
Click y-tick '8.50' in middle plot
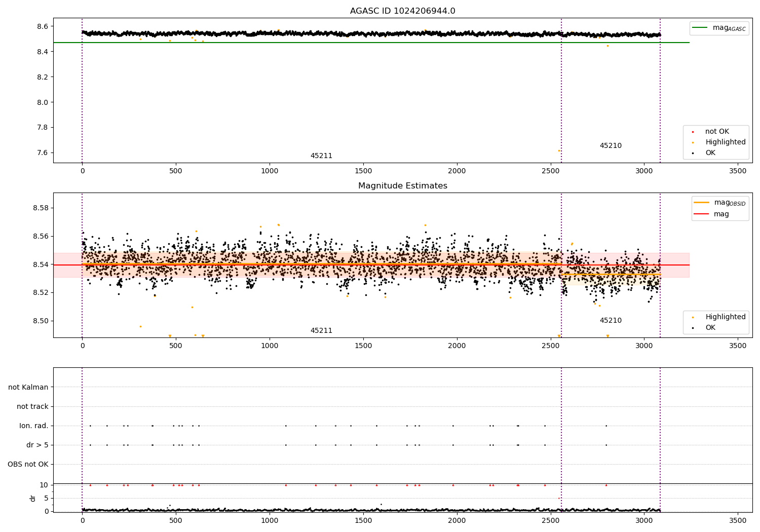tap(41, 321)
